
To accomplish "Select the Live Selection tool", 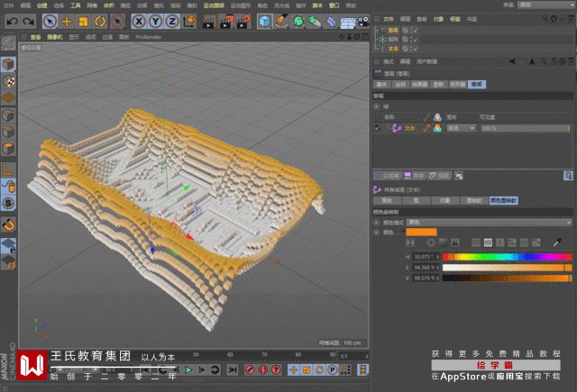I will [x=50, y=22].
